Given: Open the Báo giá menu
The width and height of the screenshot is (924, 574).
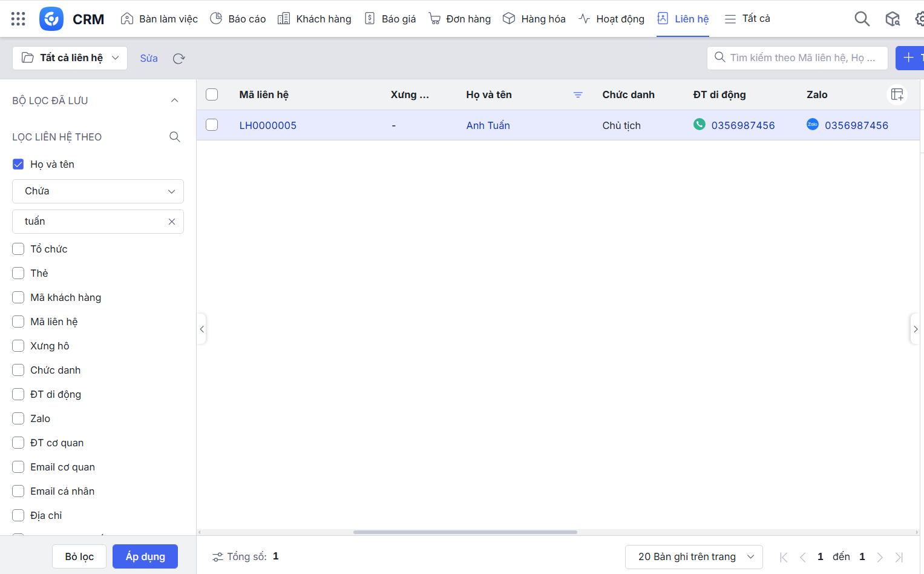Looking at the screenshot, I should (390, 19).
